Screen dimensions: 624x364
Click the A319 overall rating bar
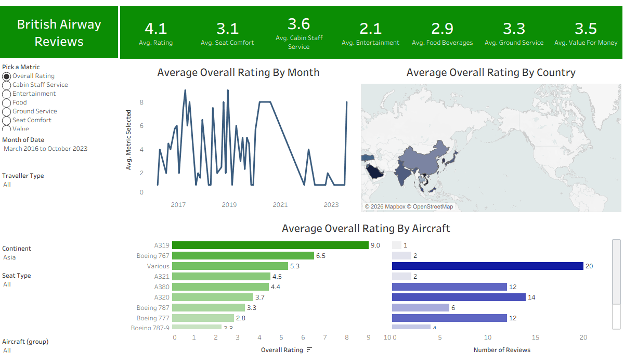[270, 245]
